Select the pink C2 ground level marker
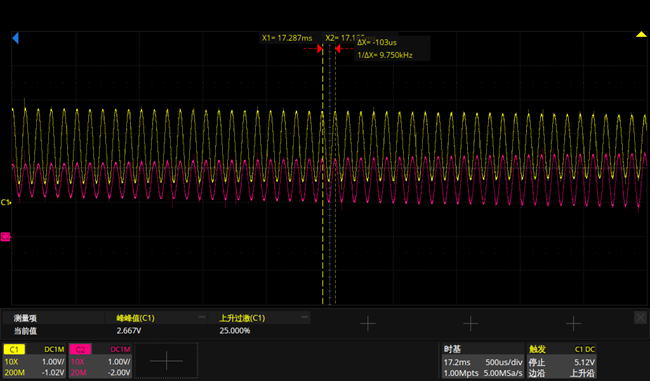The height and width of the screenshot is (381, 650). pos(5,237)
